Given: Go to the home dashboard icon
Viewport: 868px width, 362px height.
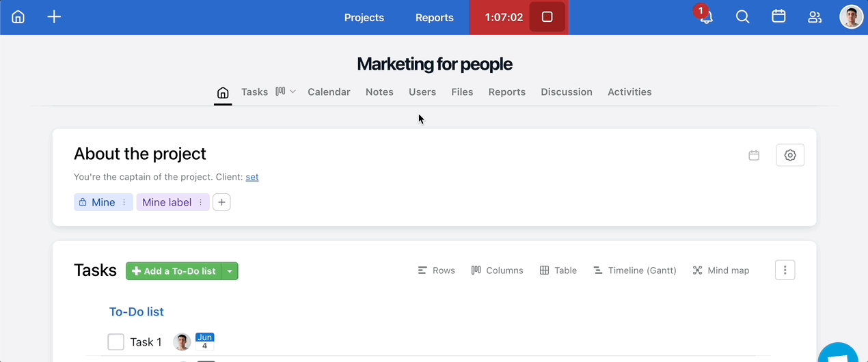Looking at the screenshot, I should (x=18, y=17).
